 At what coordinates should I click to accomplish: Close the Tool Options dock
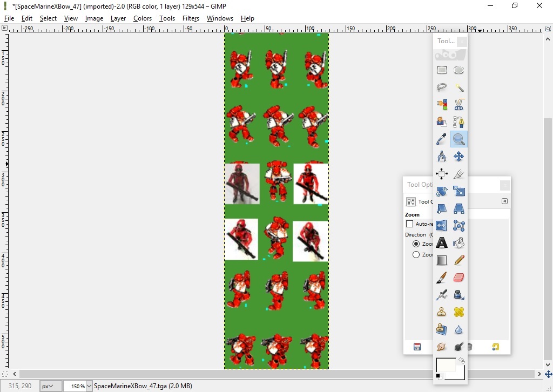[505, 185]
